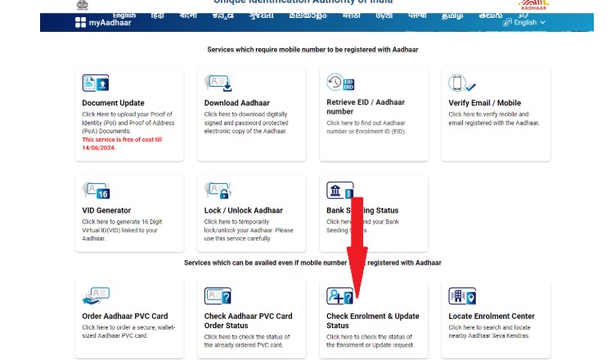Screen dimensions: 611x364
Task: Open the VID Generator title link
Action: (x=106, y=210)
